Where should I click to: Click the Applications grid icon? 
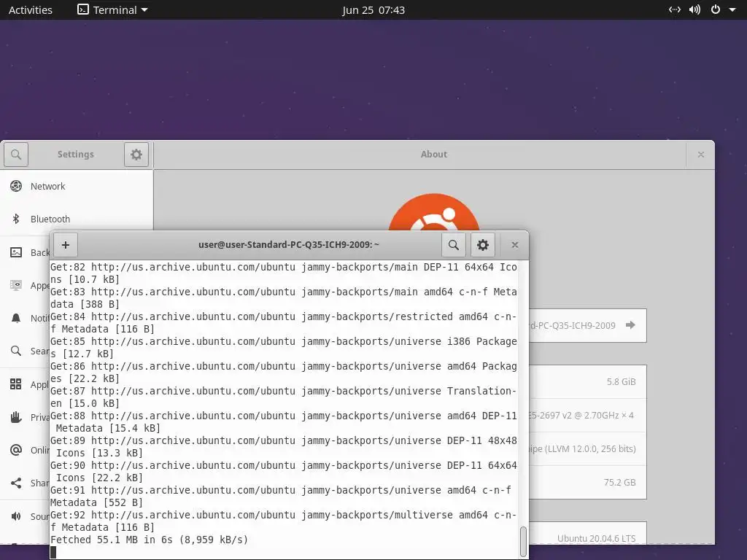coord(16,384)
